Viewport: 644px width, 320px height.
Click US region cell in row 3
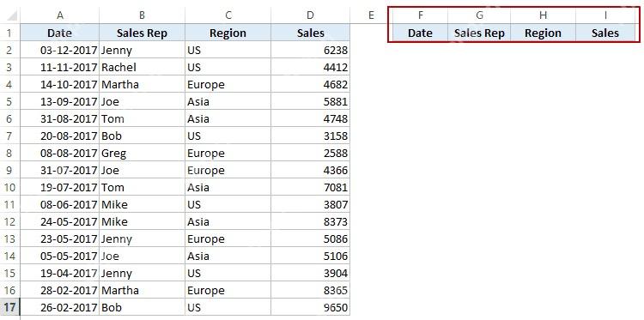[x=228, y=67]
